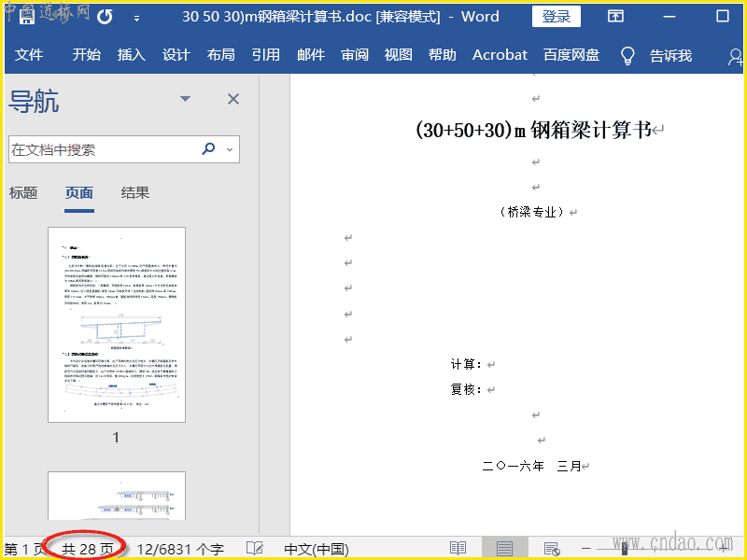Open the Quick Access Toolbar customize arrow

136,18
